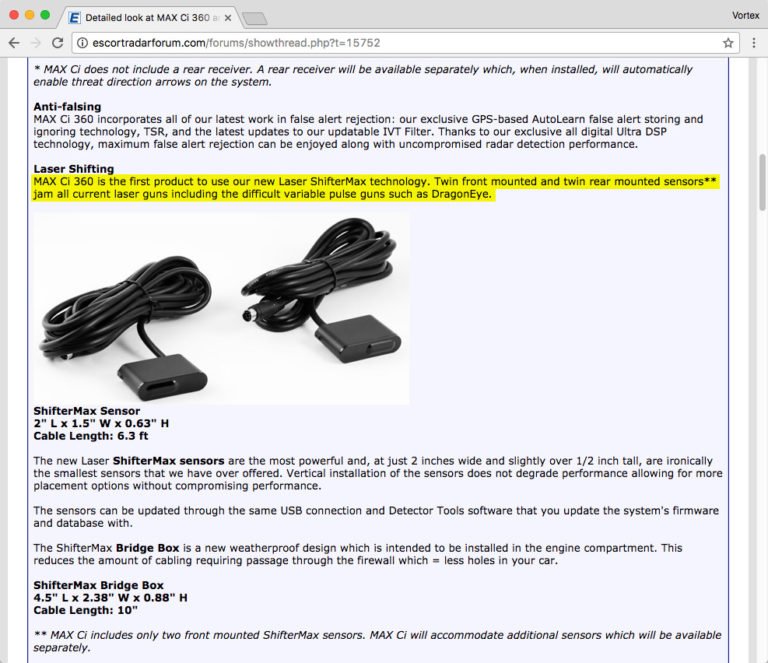Bookmark this page with the star icon
The height and width of the screenshot is (663, 768).
(728, 43)
